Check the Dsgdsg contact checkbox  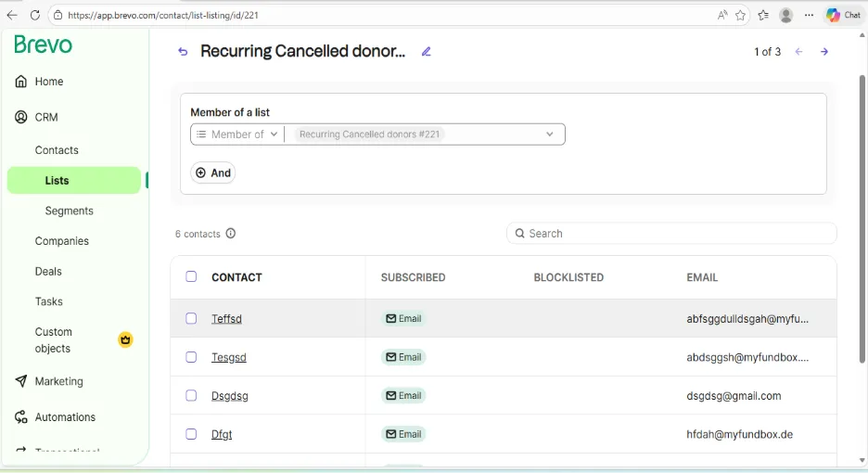191,395
